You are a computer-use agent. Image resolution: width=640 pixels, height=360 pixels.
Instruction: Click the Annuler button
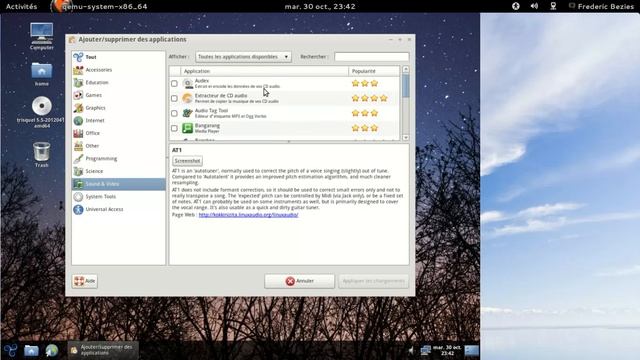click(x=300, y=281)
